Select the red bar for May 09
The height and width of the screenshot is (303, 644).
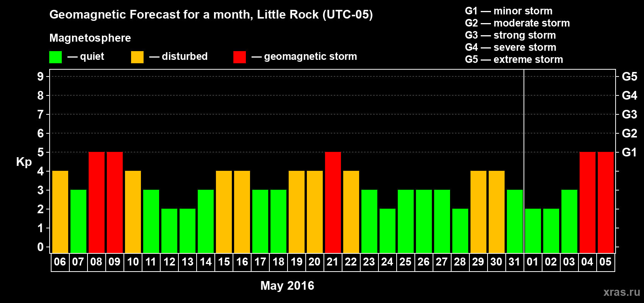pyautogui.click(x=115, y=203)
